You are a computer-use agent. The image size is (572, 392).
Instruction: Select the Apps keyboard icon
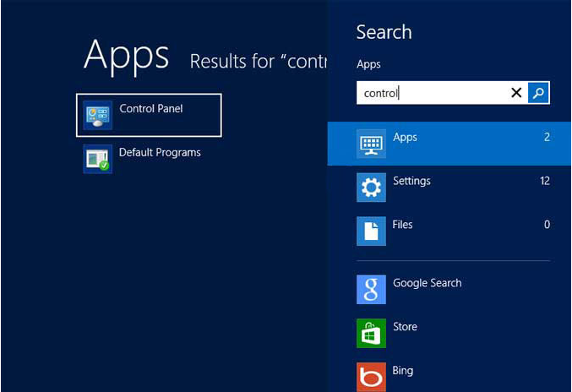click(x=371, y=144)
